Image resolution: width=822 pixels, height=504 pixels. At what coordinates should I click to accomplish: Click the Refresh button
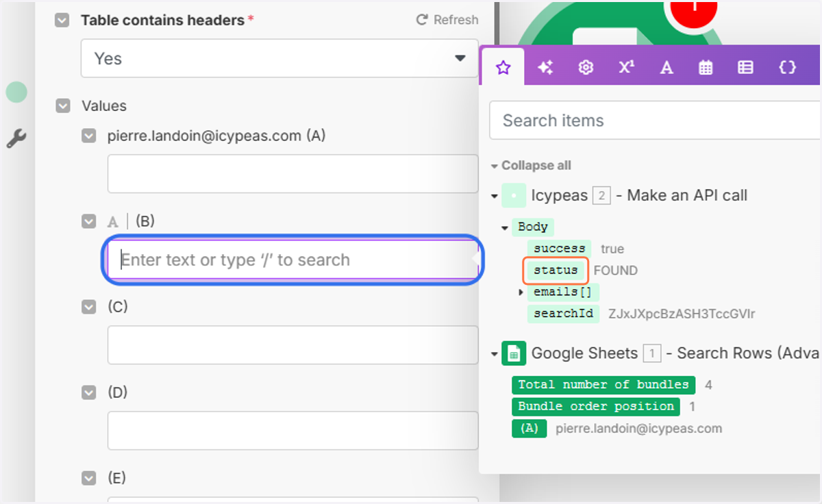(x=447, y=20)
